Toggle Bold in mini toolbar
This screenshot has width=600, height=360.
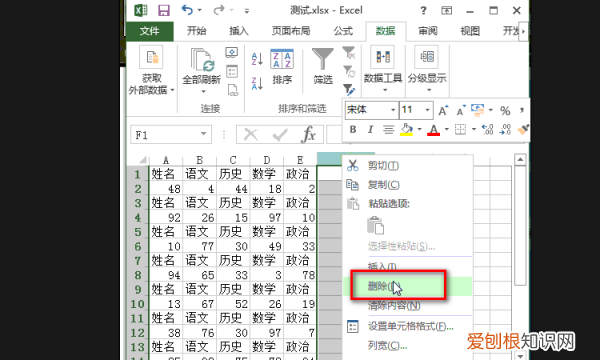click(353, 130)
